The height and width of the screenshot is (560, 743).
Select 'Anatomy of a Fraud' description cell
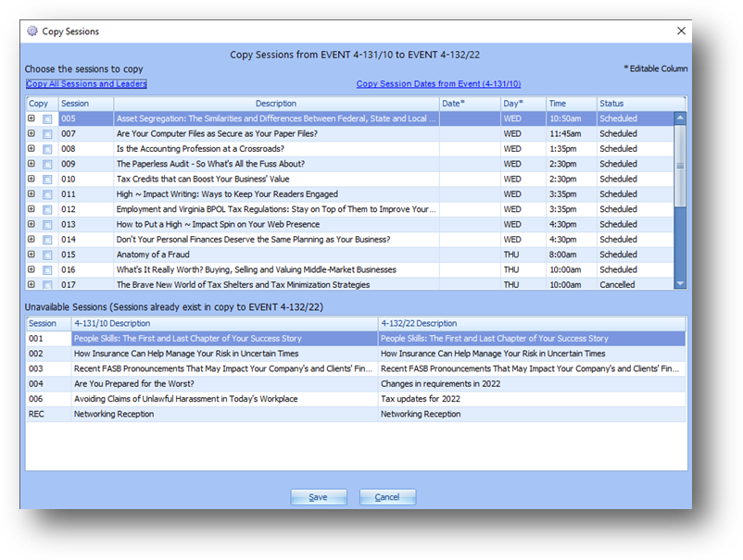276,255
